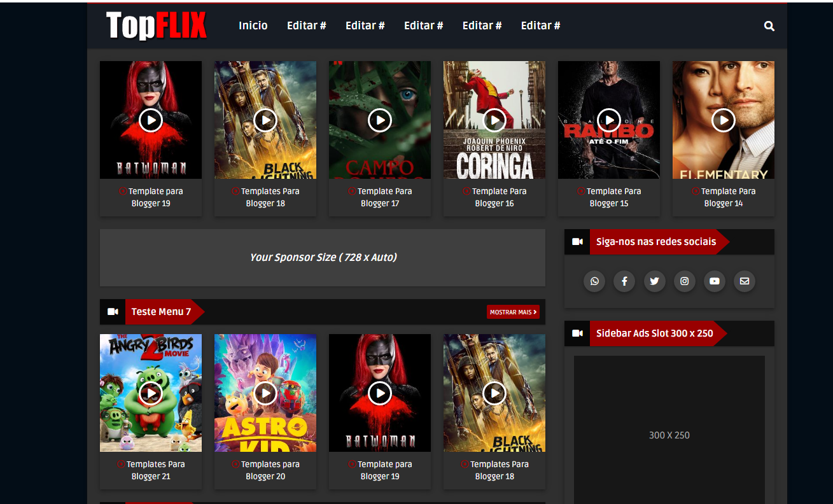Open the Twitter social icon
Viewport: 833px width, 504px height.
pos(654,281)
